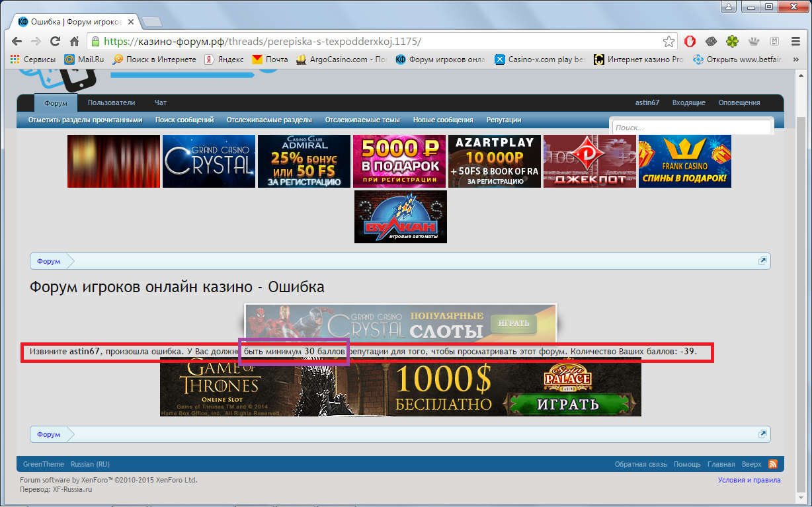The image size is (812, 507).
Task: Open Входящие inbox
Action: click(x=689, y=102)
